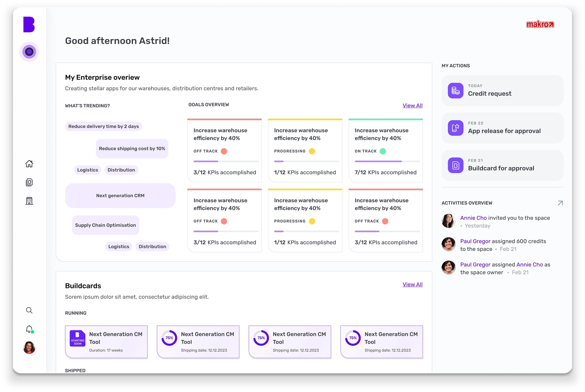This screenshot has height=392, width=585.
Task: Open the user profile avatar in the sidebar
Action: [29, 348]
